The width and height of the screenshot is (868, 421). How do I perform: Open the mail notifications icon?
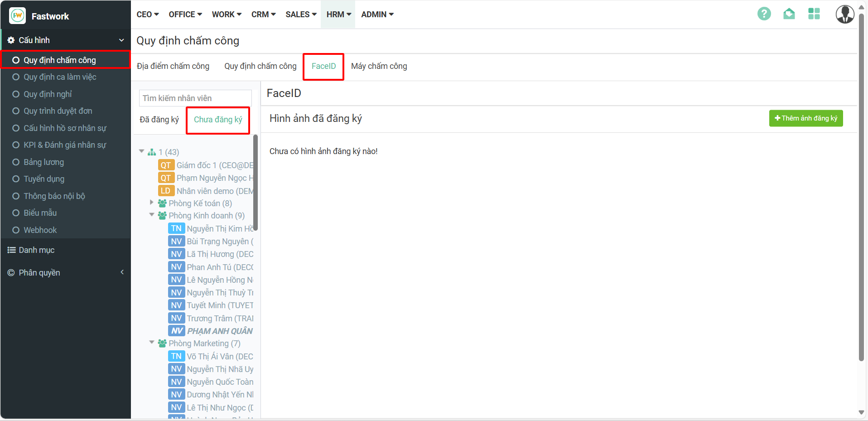coord(789,14)
